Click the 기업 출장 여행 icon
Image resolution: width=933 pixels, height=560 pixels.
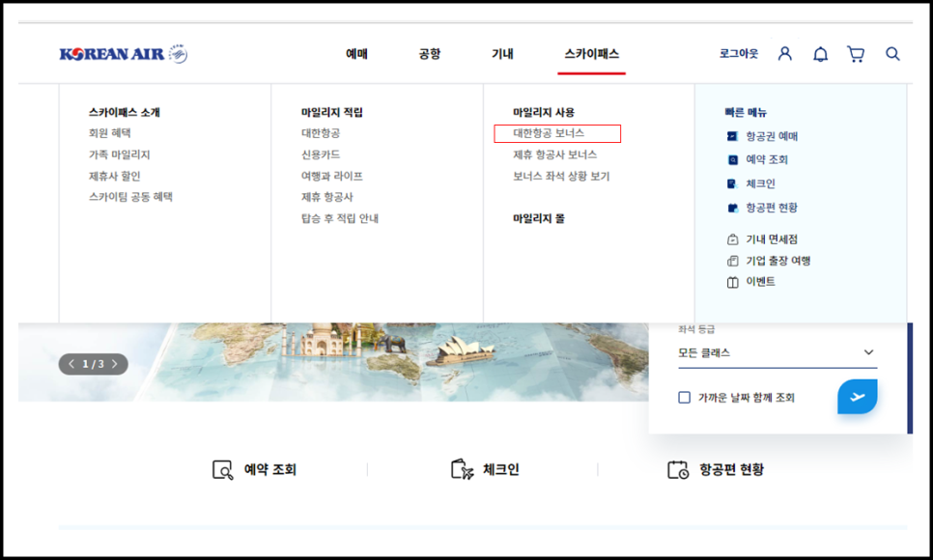click(732, 261)
